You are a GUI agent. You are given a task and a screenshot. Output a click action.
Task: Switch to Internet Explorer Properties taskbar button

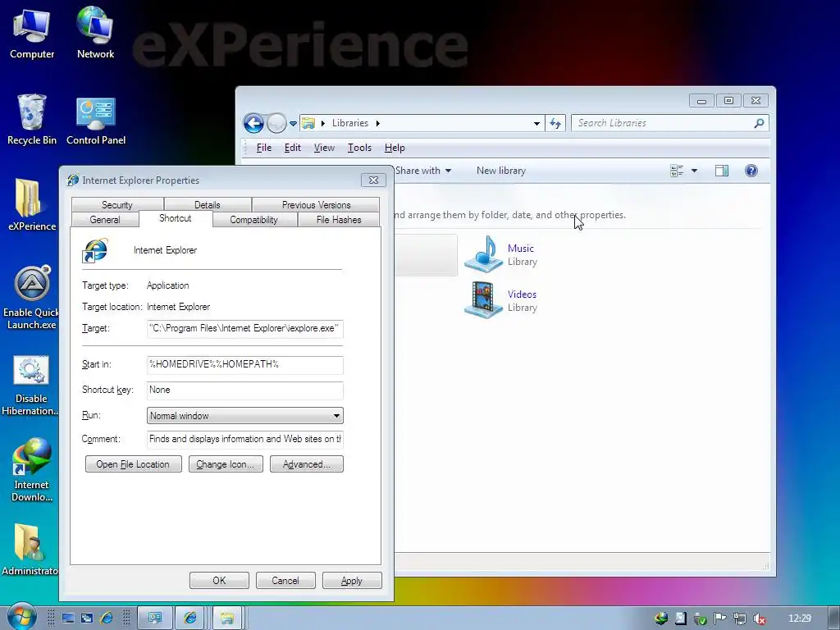click(190, 619)
